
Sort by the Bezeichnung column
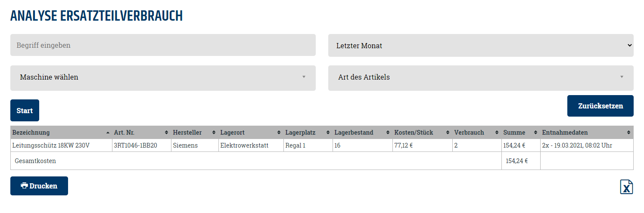click(x=61, y=133)
